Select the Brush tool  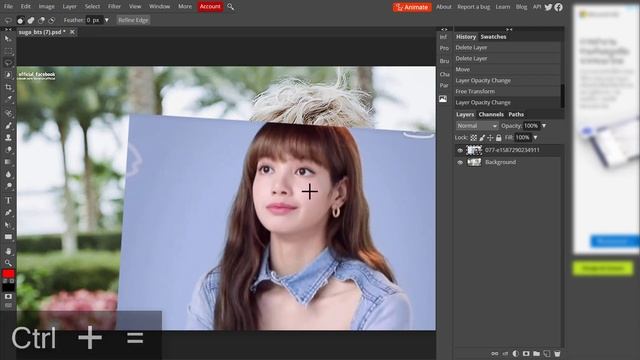tap(8, 125)
